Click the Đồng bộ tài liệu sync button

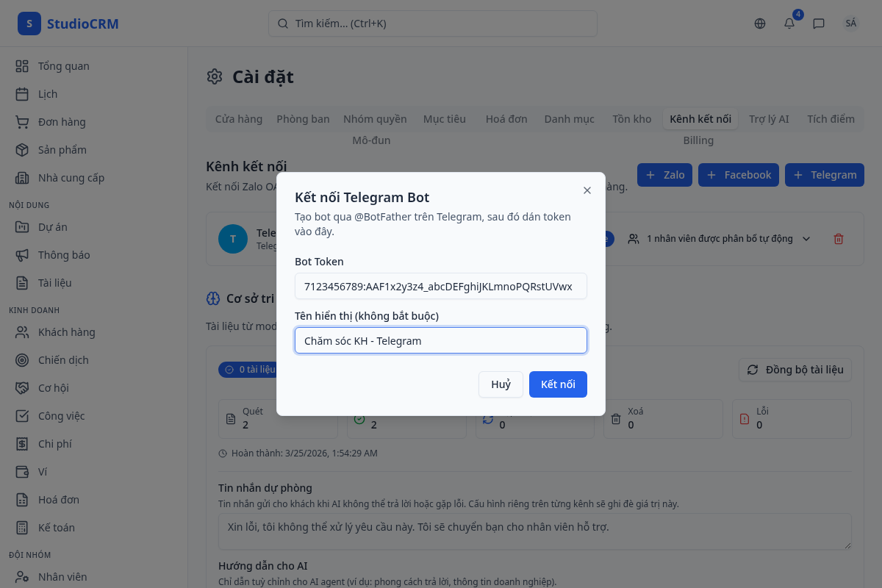[795, 370]
